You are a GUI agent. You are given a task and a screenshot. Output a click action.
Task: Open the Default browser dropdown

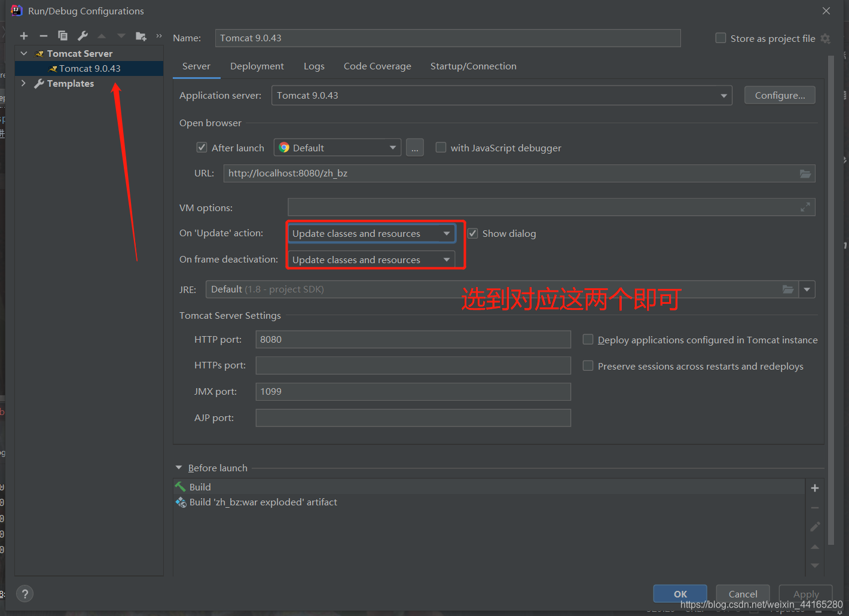[337, 148]
